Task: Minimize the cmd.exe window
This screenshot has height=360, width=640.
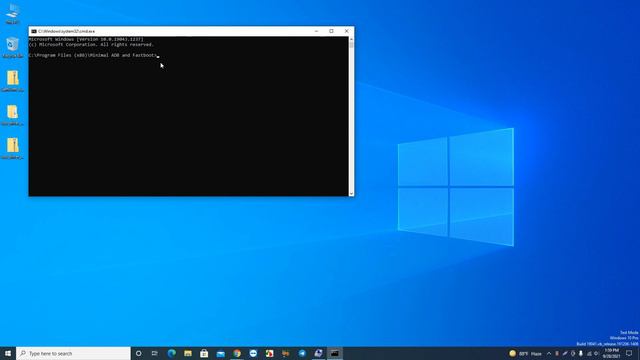Action: tap(316, 31)
